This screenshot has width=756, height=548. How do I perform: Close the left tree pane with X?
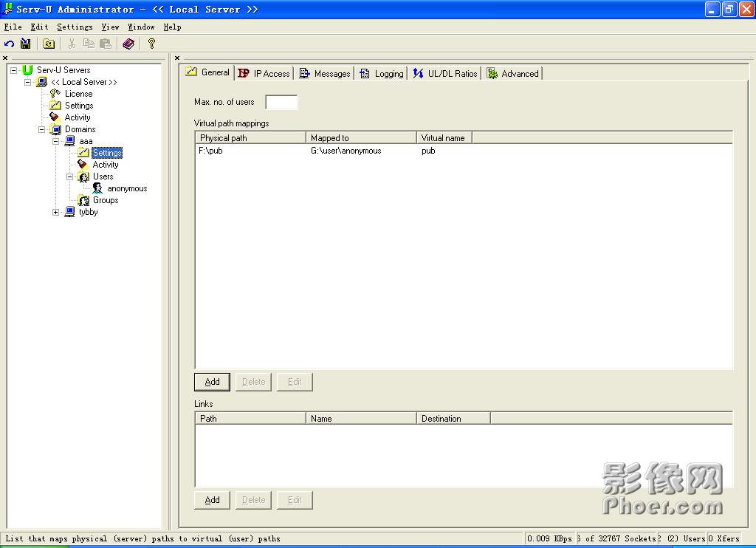click(5, 58)
